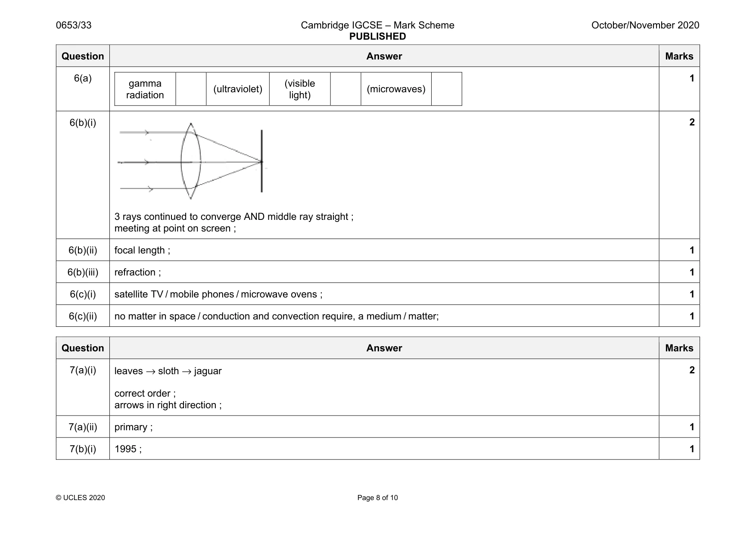Click 'meeting at point on screen' line
756x535 pixels.
coord(175,228)
